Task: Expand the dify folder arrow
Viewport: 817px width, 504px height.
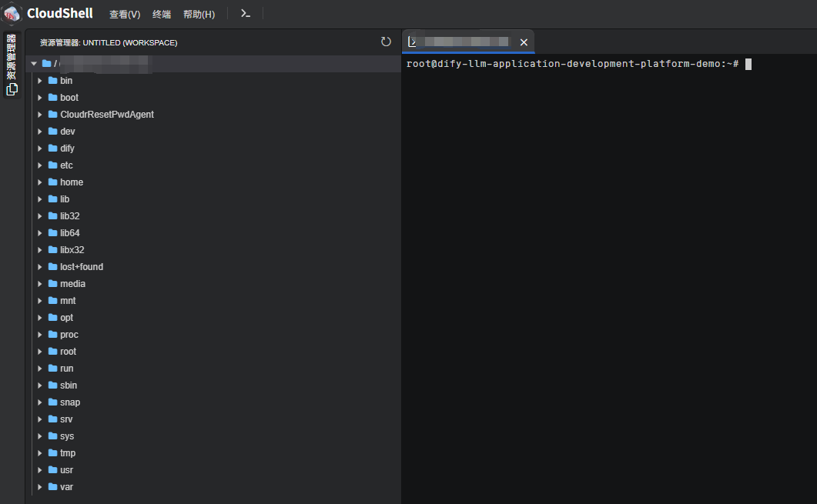Action: point(39,149)
